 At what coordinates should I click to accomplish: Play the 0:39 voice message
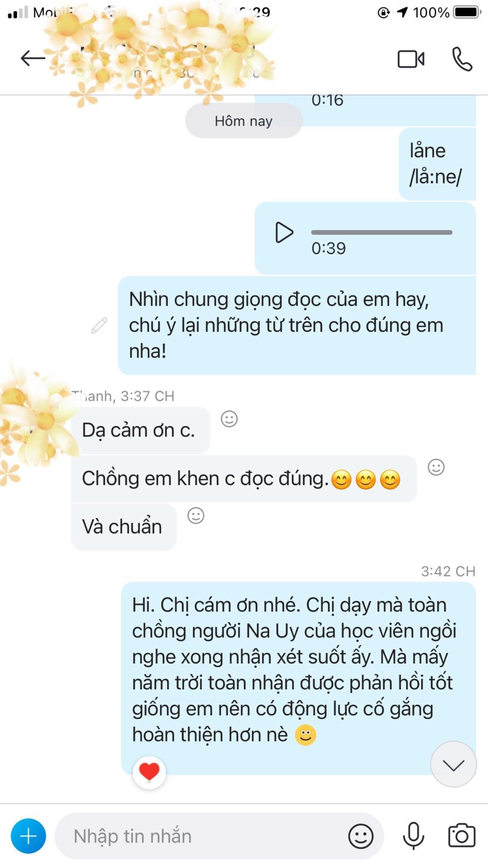tap(283, 232)
